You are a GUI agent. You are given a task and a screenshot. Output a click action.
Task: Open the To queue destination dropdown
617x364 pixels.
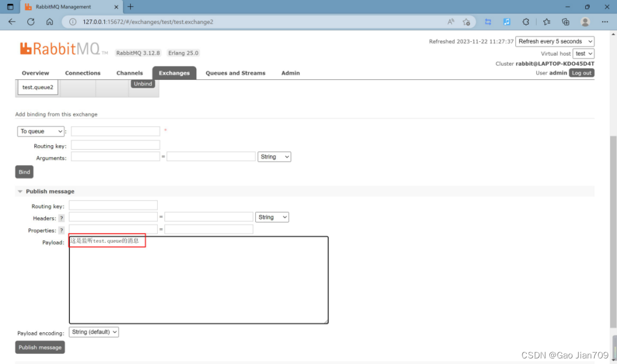pyautogui.click(x=41, y=131)
